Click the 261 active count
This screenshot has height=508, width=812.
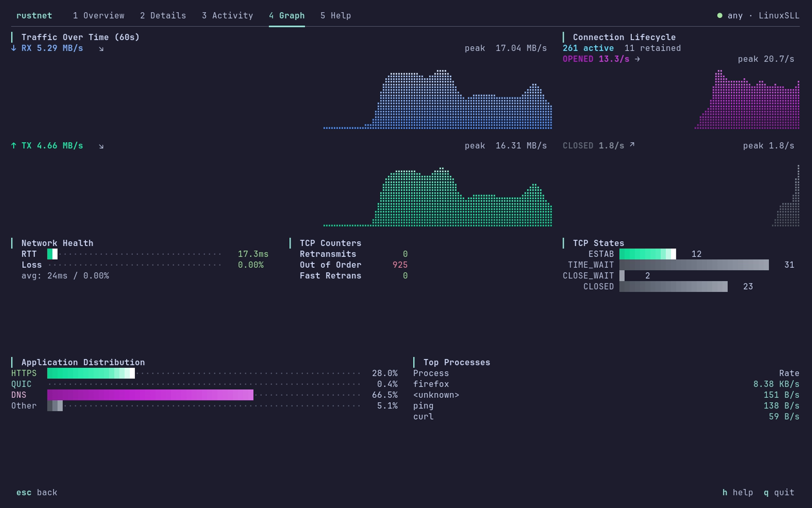pyautogui.click(x=588, y=48)
